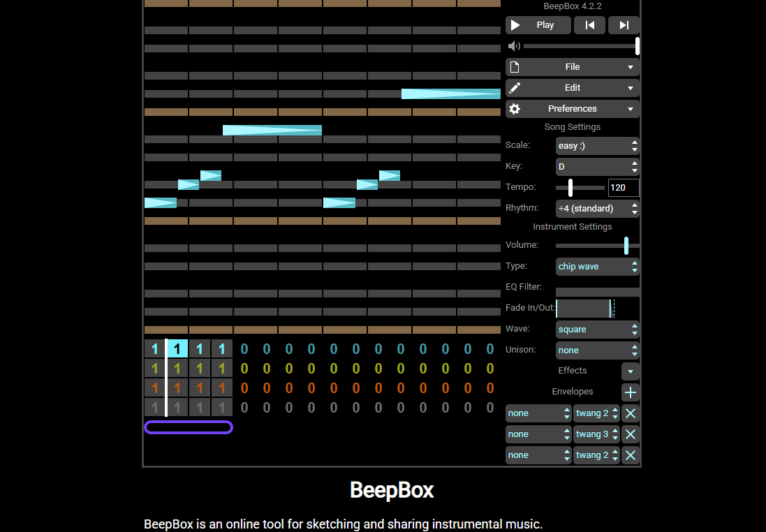
Task: Open the Scale dropdown showing easy :)
Action: point(597,145)
